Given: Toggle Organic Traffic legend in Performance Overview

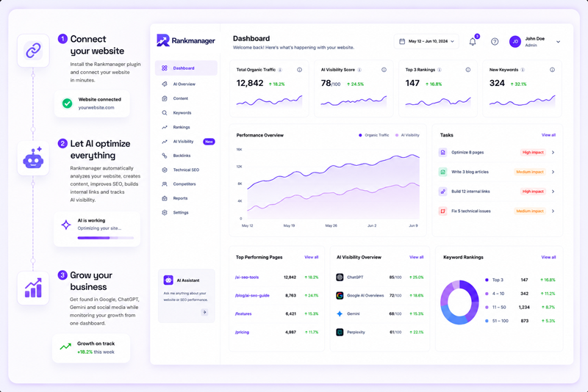Looking at the screenshot, I should pos(374,135).
